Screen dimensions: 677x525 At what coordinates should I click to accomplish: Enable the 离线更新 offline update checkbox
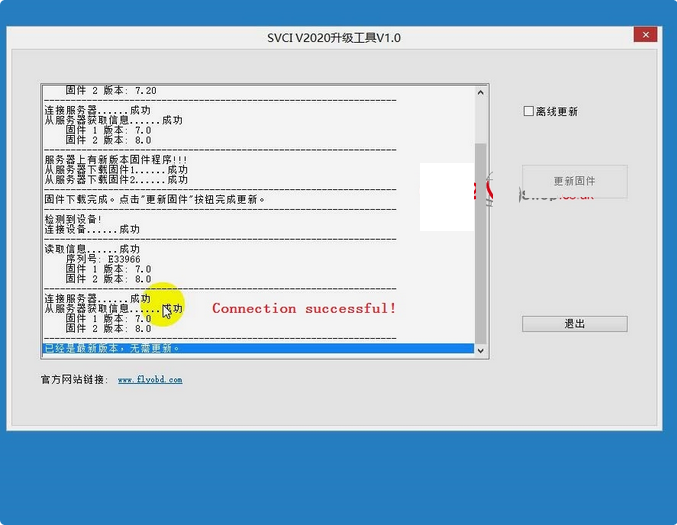point(528,111)
